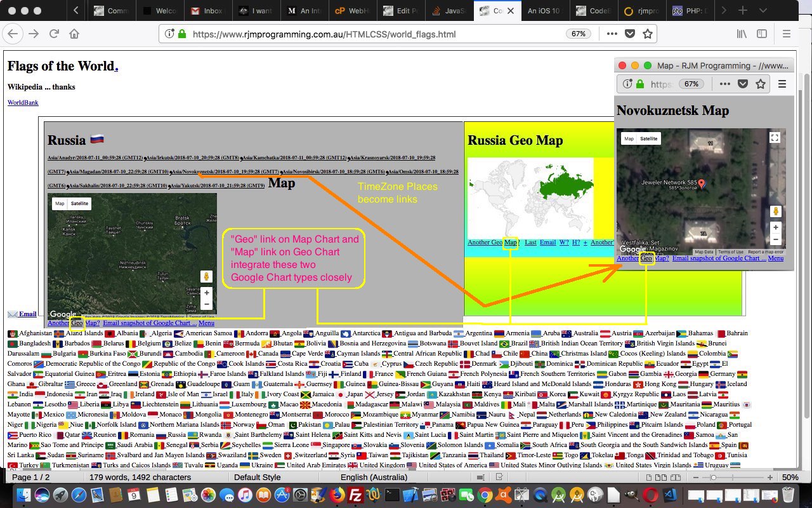Set Novokuznetsk map to Satellite view
The width and height of the screenshot is (812, 508).
tap(648, 138)
